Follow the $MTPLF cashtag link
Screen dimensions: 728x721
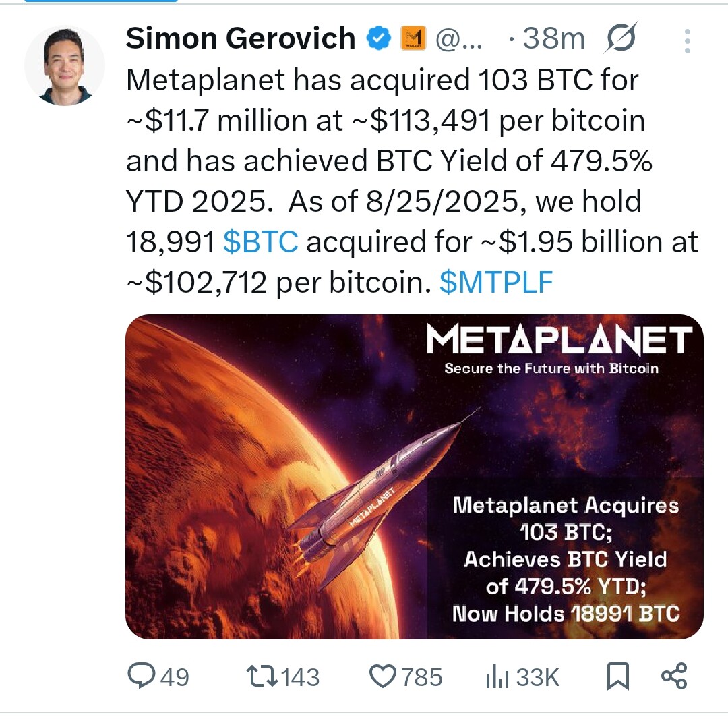click(496, 283)
